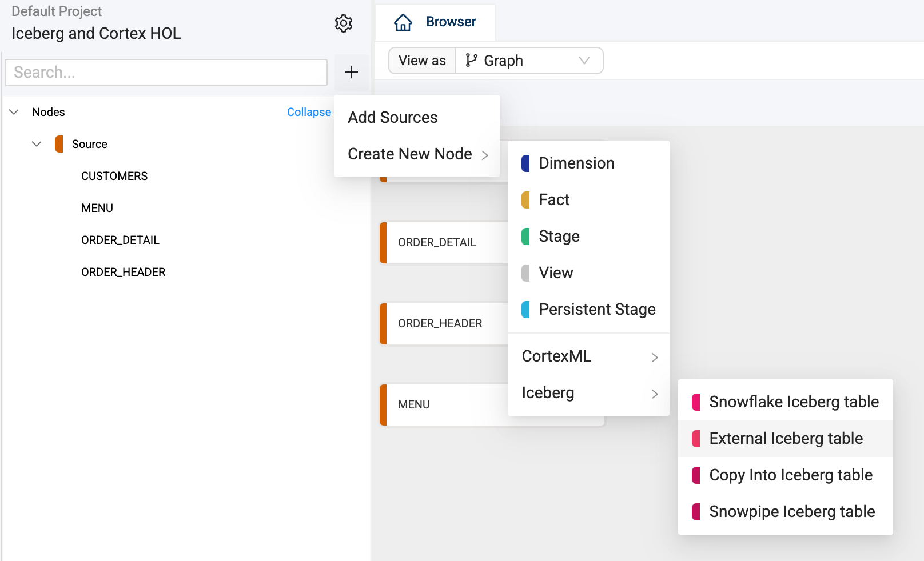Click the ORDER_DETAIL graph node

click(x=444, y=243)
